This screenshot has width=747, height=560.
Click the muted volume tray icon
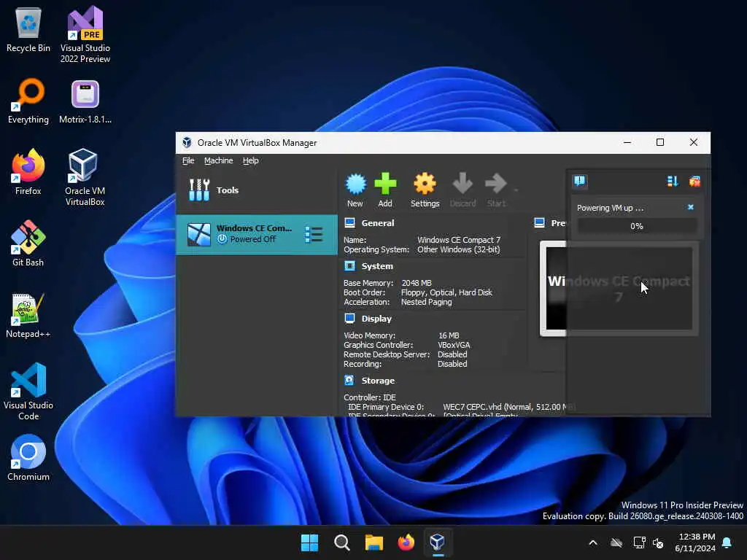point(659,542)
